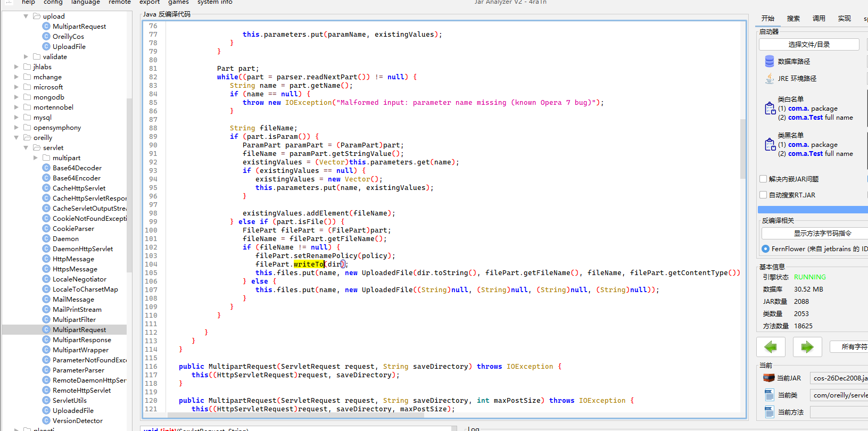The image size is (868, 431).
Task: Click the code editor vertical scrollbar
Action: 743,149
